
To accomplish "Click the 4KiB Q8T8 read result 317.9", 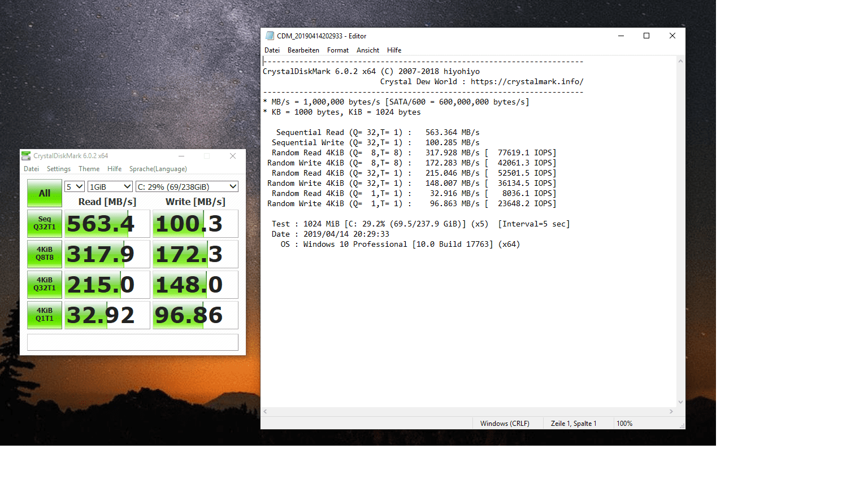I will click(x=107, y=254).
